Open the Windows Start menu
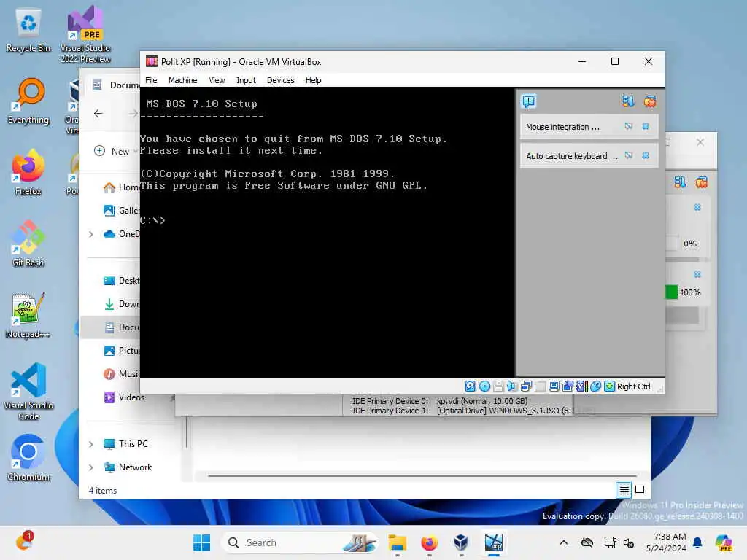 click(201, 542)
